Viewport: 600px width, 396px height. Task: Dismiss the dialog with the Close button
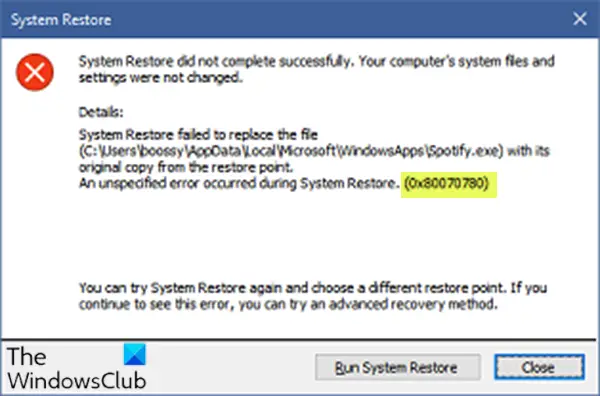pos(539,367)
